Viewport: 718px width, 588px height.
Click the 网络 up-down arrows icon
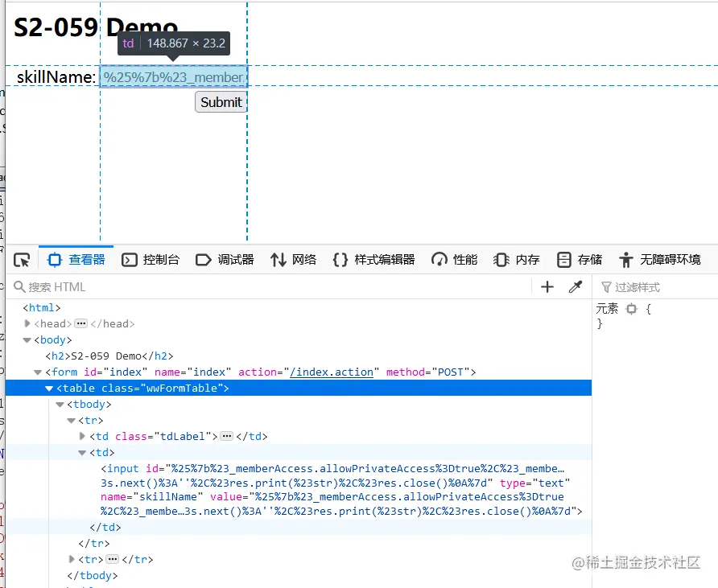point(278,260)
